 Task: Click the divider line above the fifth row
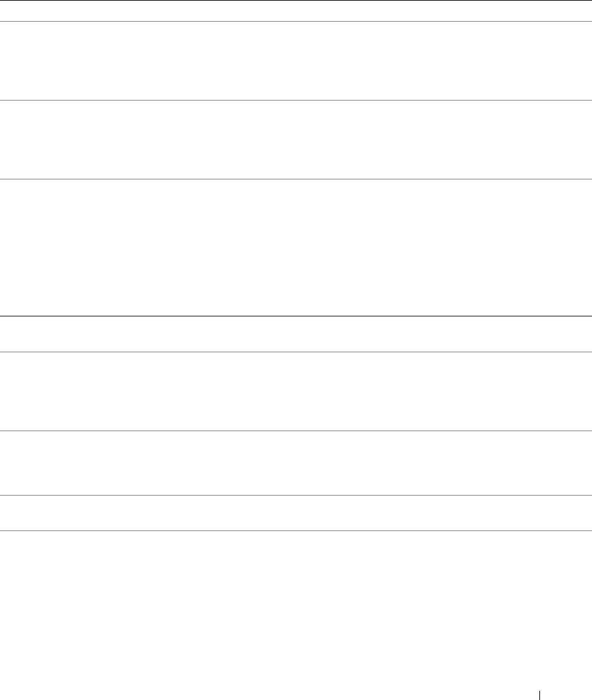coord(296,352)
